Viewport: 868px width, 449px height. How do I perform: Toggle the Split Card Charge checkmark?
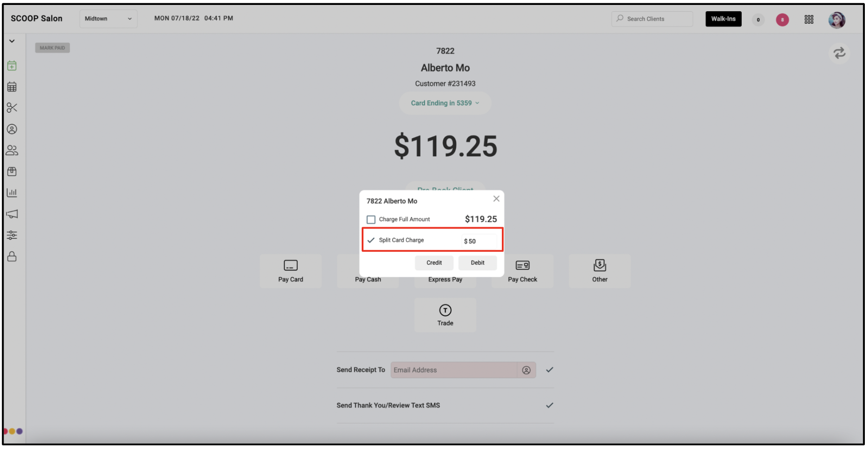click(x=371, y=240)
